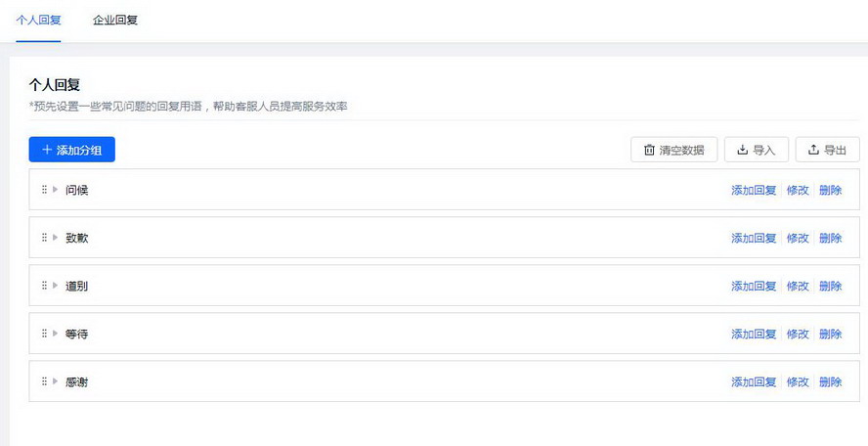Click the drag handle icon for 等待 group

(x=44, y=334)
